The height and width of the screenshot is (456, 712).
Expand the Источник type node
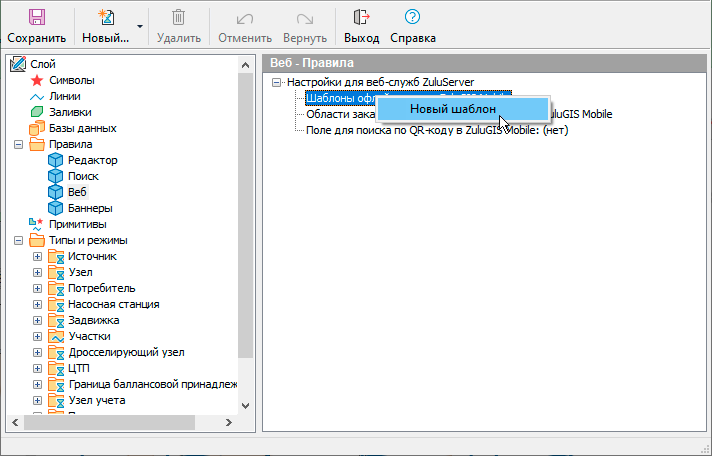[38, 256]
